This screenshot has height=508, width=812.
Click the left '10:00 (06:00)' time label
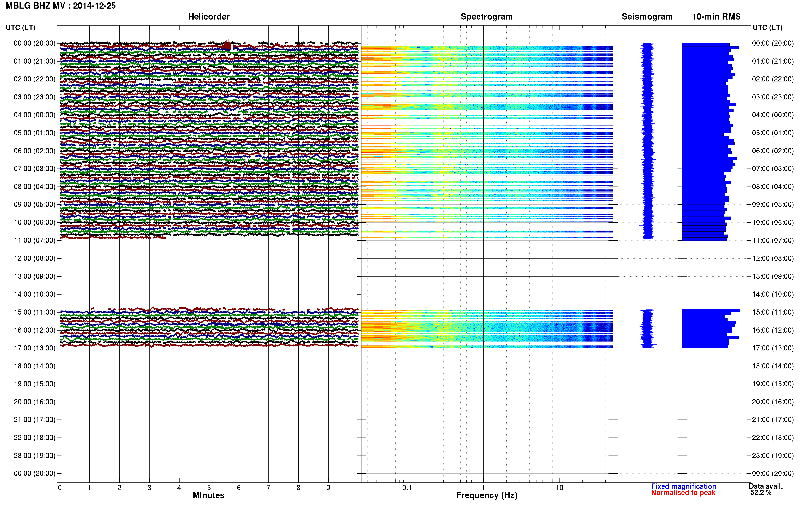[35, 222]
